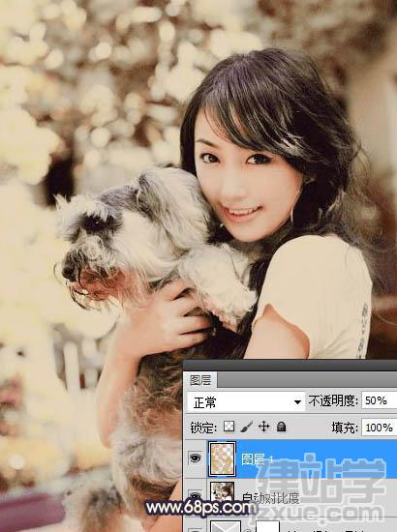397x532 pixels.
Task: Click the white layer mask thumbnail at bottom
Action: click(267, 526)
